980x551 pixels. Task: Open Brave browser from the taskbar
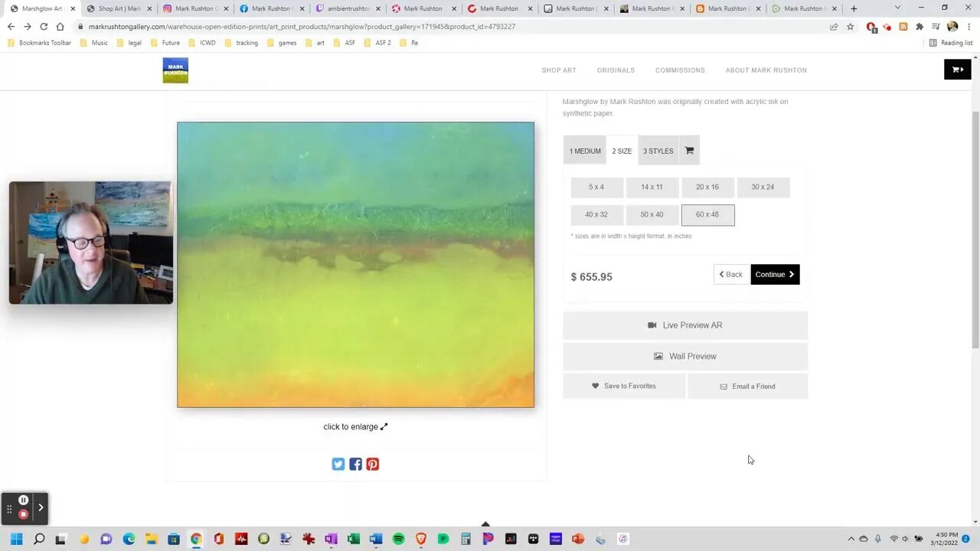420,539
